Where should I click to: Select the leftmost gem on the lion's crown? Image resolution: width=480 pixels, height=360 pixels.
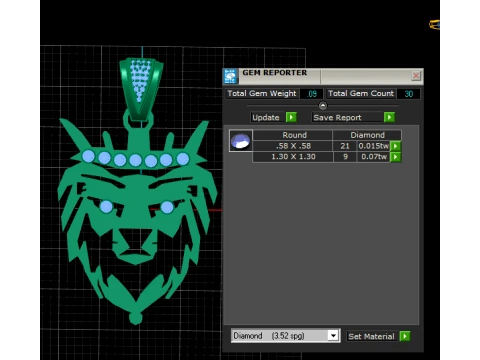(88, 156)
